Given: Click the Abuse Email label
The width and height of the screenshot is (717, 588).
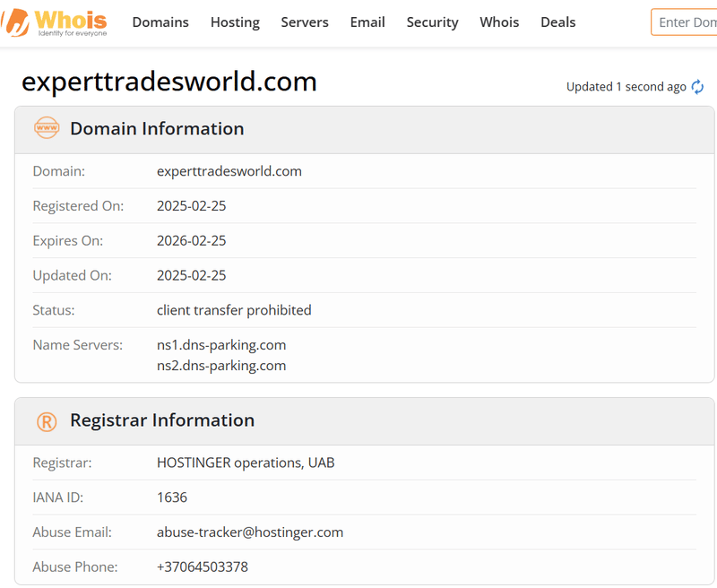Looking at the screenshot, I should (x=73, y=532).
